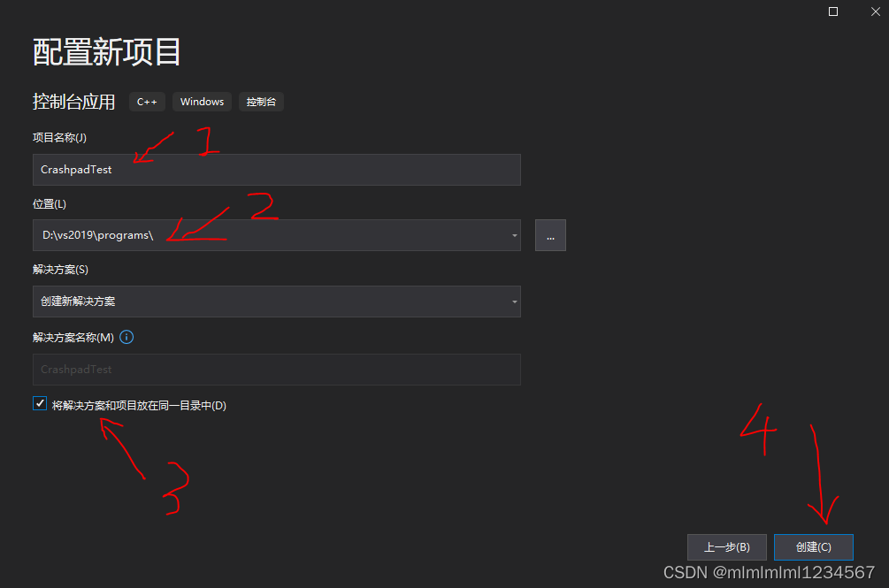Click the 项目名称(J) label

click(x=59, y=138)
